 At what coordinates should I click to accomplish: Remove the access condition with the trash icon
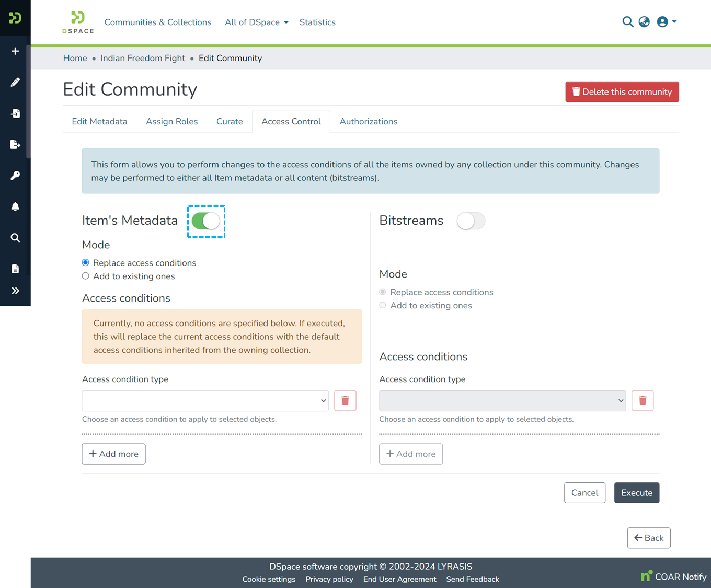(345, 400)
